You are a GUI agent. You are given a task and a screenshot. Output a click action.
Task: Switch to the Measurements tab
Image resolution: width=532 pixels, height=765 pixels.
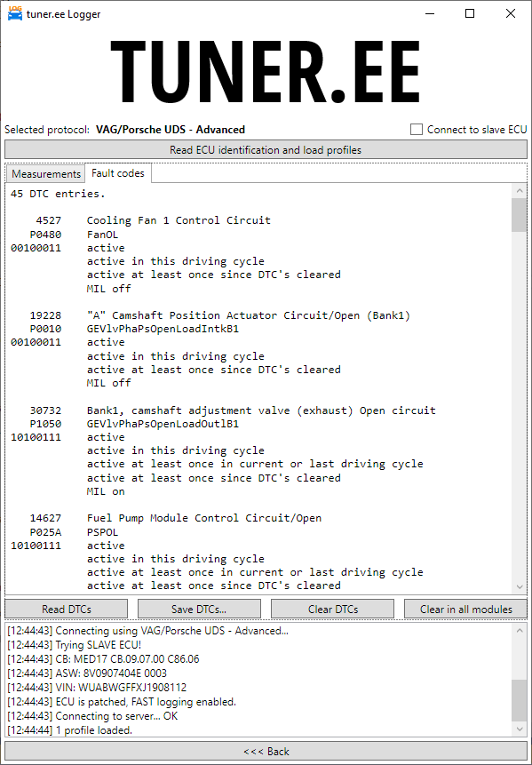point(46,173)
